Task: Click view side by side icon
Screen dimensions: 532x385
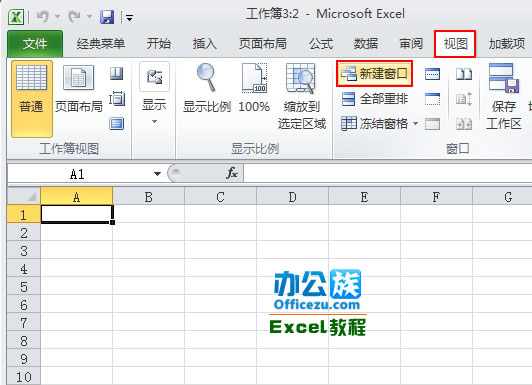Action: (464, 74)
